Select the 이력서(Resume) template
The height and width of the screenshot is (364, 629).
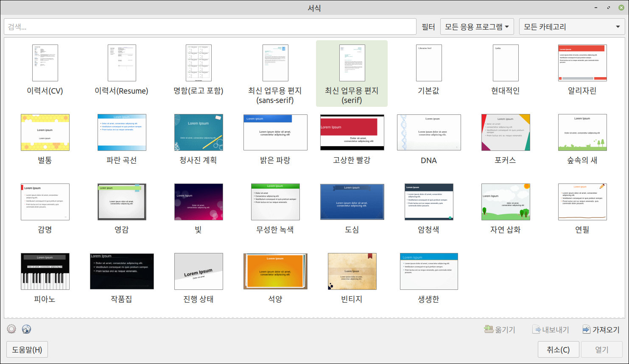[122, 70]
